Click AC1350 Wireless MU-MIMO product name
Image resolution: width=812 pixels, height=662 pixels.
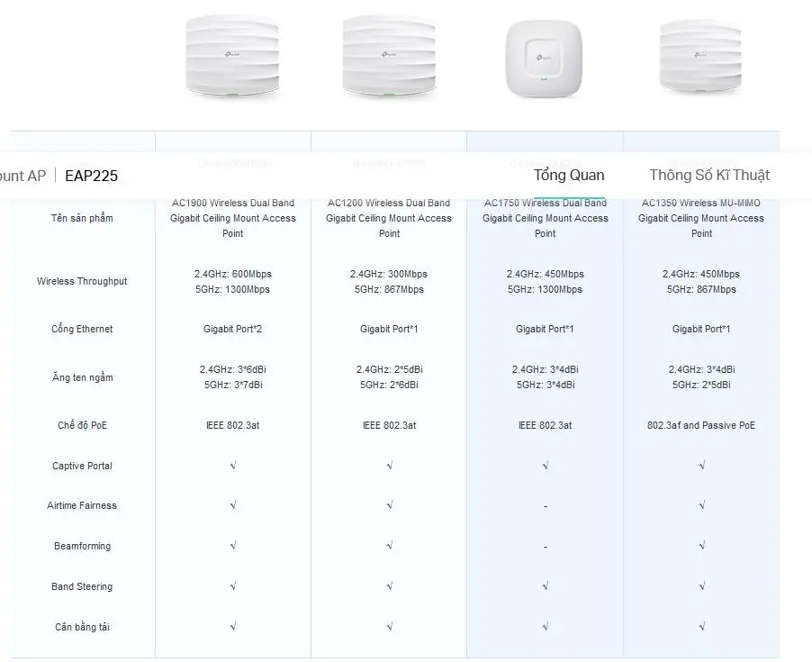pyautogui.click(x=701, y=218)
